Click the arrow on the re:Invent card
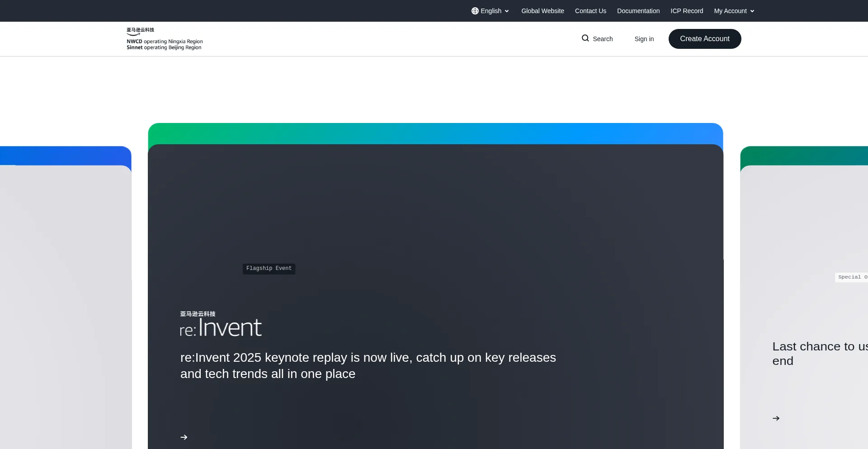 click(184, 437)
